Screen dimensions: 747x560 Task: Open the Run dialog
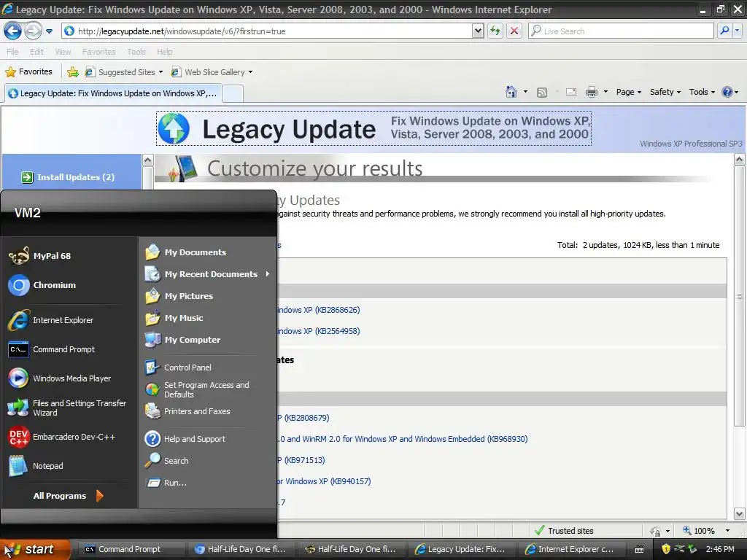(166, 483)
